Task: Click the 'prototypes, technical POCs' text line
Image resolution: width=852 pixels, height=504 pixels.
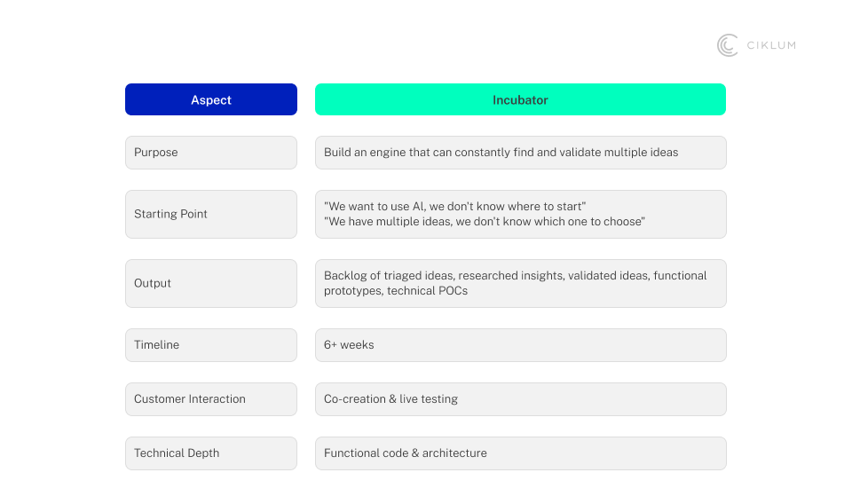Action: [396, 291]
